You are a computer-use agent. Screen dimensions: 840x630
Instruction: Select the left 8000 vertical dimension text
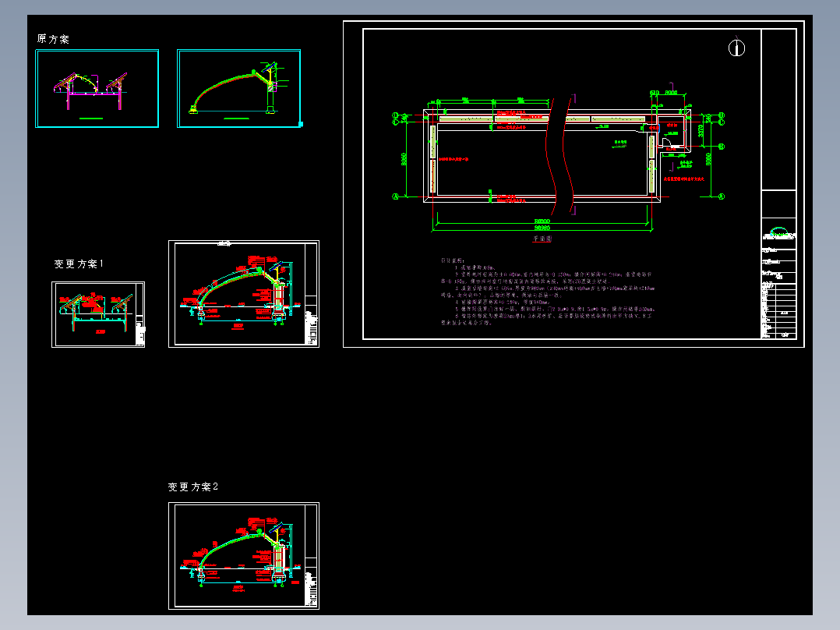[x=404, y=159]
